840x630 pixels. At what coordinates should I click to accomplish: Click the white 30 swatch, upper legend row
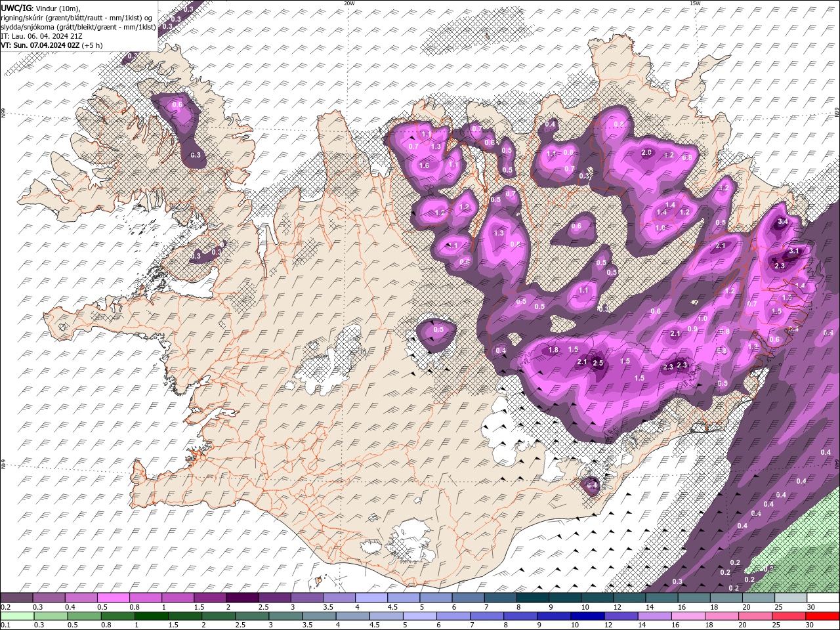tap(824, 598)
